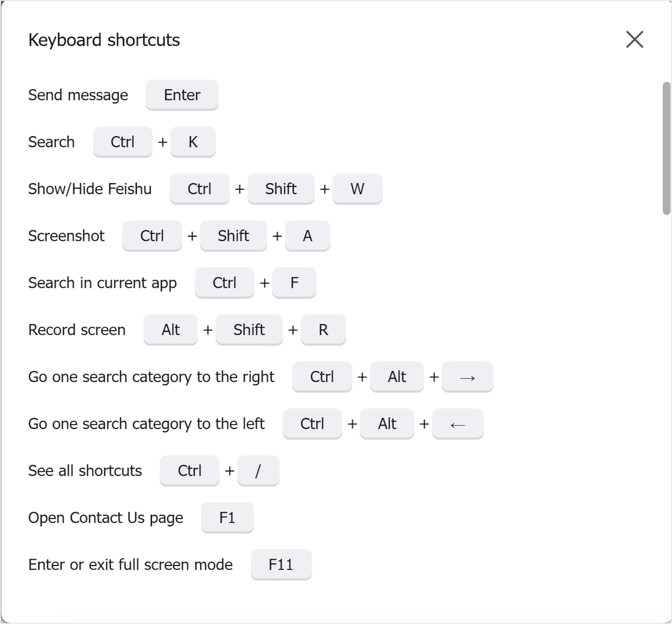
Task: Click the See all shortcuts label
Action: [85, 471]
